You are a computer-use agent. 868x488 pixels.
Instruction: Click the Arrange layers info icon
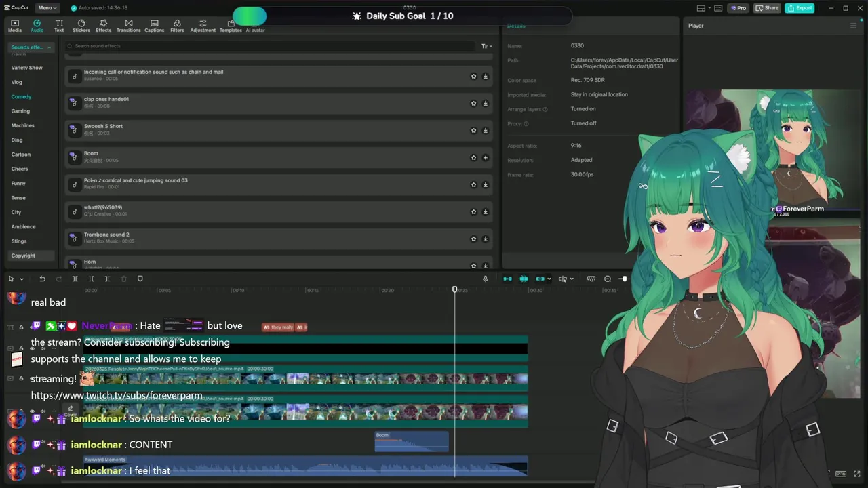tap(545, 109)
